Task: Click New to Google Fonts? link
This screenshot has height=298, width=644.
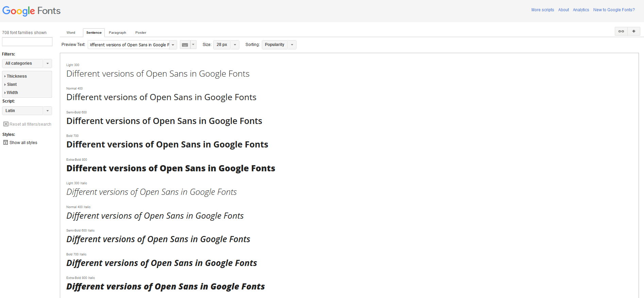Action: coord(614,10)
